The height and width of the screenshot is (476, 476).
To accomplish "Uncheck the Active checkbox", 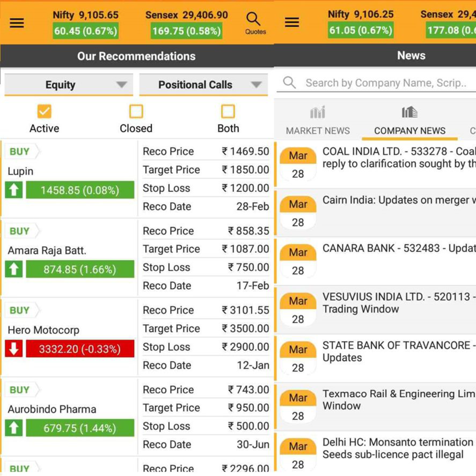I will (44, 111).
